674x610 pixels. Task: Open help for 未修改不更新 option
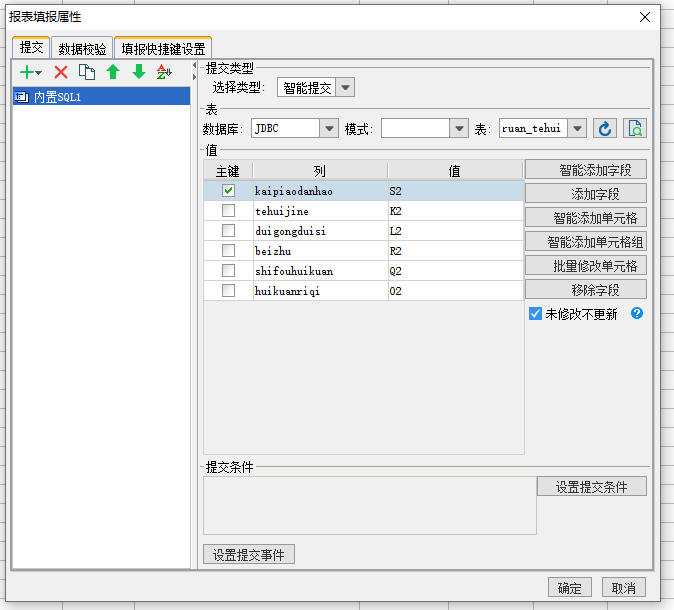click(637, 313)
